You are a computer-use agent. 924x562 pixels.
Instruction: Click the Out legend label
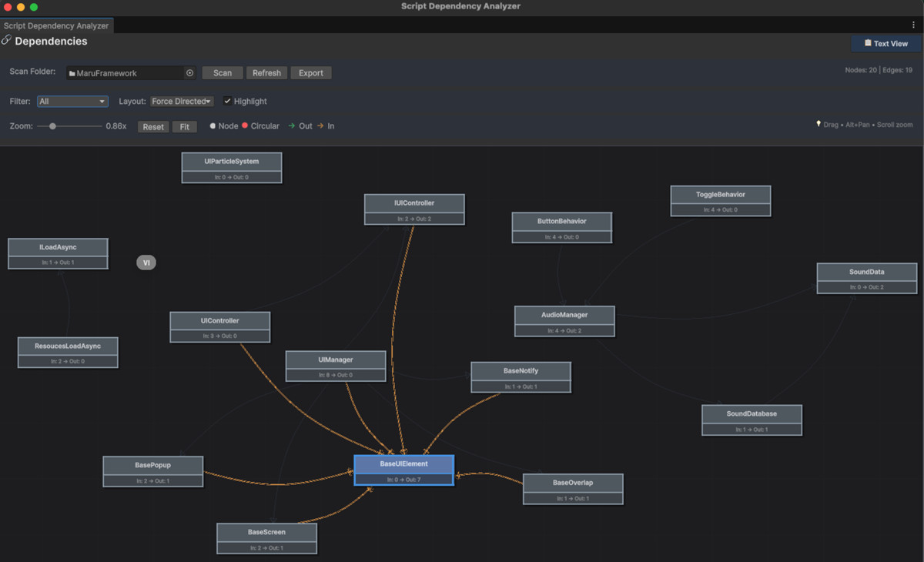coord(306,126)
